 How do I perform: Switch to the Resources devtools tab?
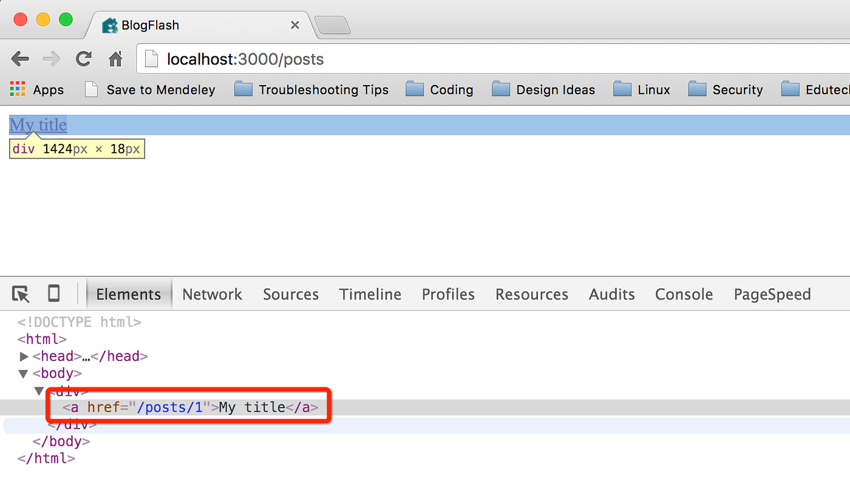point(532,295)
